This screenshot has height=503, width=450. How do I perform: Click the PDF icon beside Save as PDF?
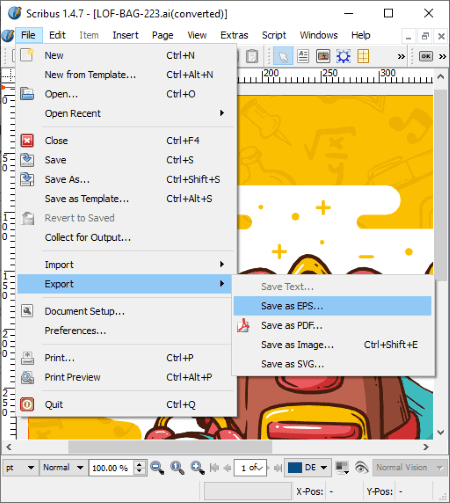point(243,325)
